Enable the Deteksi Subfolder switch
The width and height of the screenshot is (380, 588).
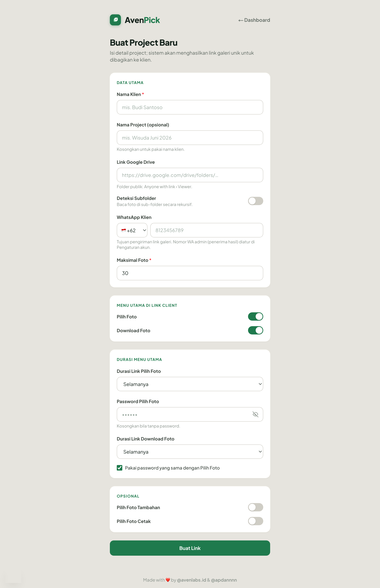pos(255,201)
